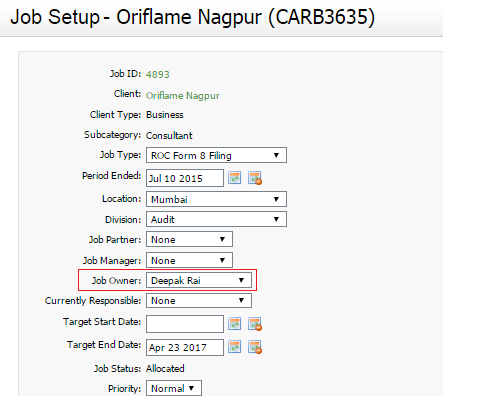
Task: Expand the Job Manager dropdown
Action: 189,260
